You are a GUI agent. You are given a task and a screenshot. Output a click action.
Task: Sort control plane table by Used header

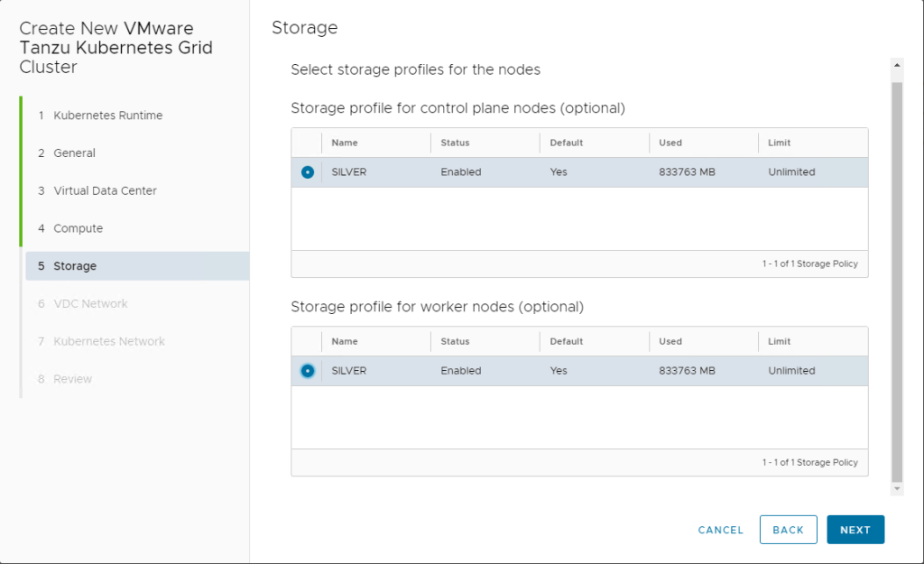pos(670,143)
